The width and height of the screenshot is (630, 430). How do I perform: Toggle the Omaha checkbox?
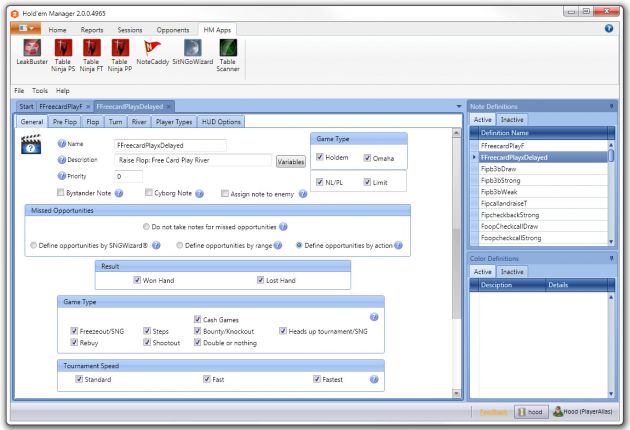click(367, 158)
